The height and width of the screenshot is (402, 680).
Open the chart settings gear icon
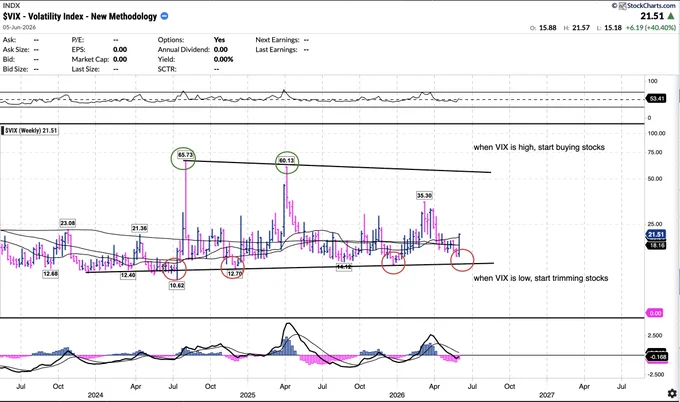672,393
